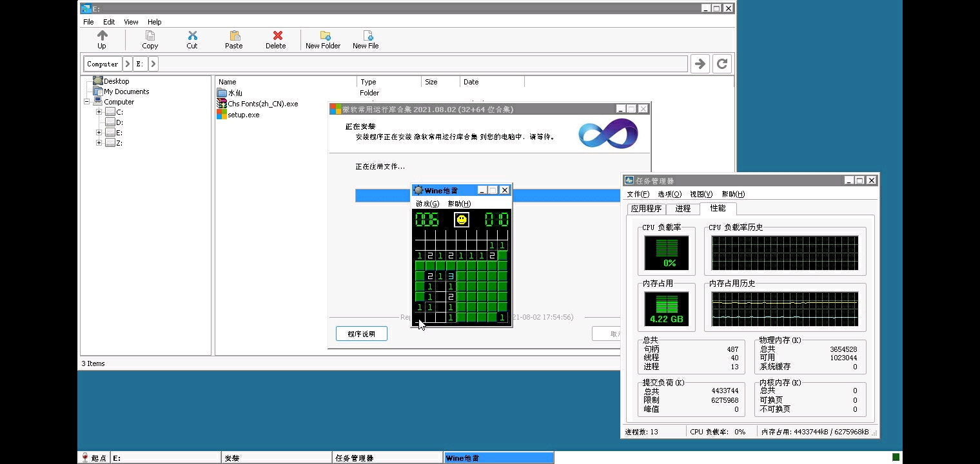Switch to the 进程 tab
This screenshot has width=980, height=464.
683,209
